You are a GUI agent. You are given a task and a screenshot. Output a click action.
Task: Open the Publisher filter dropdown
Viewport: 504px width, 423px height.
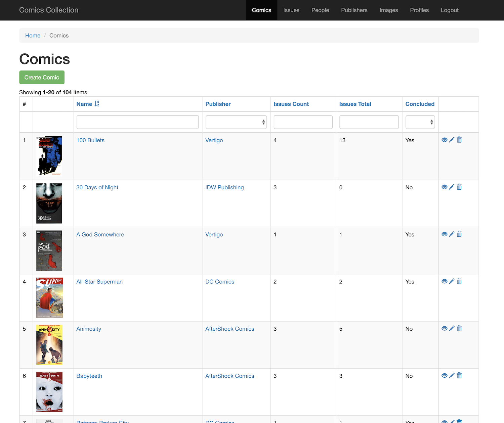coord(236,122)
